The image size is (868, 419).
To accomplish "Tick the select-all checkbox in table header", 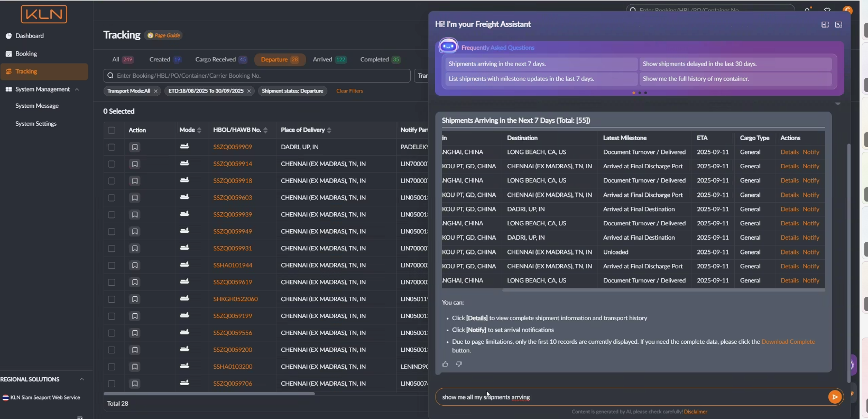I will [112, 130].
